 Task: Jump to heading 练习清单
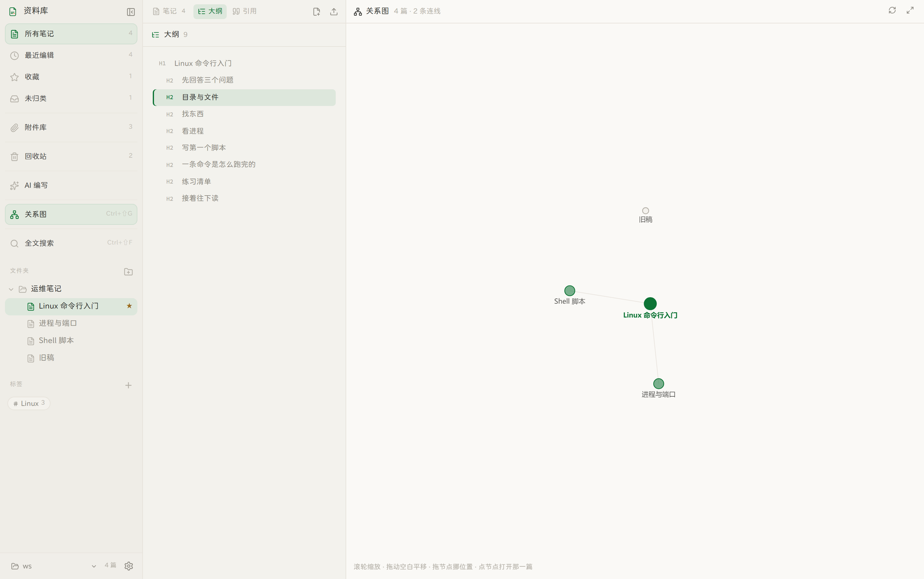click(244, 181)
